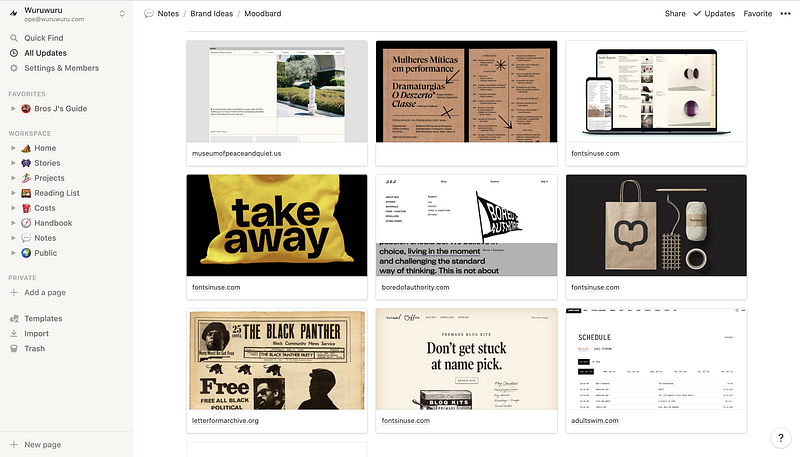This screenshot has height=457, width=800.
Task: Open the workspace switcher chevrons
Action: [x=122, y=14]
